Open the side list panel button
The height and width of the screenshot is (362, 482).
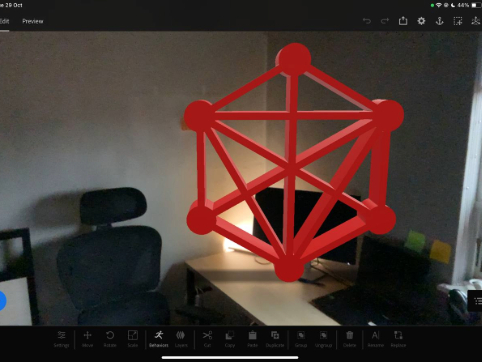pos(476,301)
